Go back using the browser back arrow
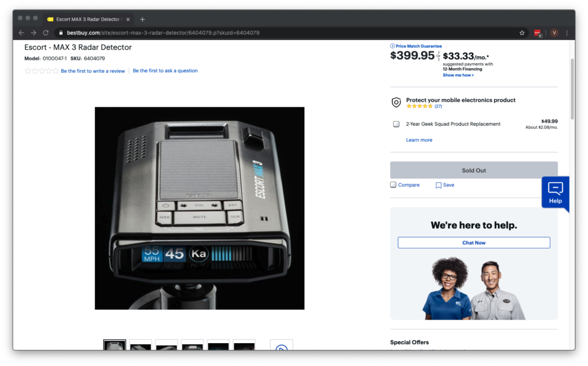 coord(21,33)
